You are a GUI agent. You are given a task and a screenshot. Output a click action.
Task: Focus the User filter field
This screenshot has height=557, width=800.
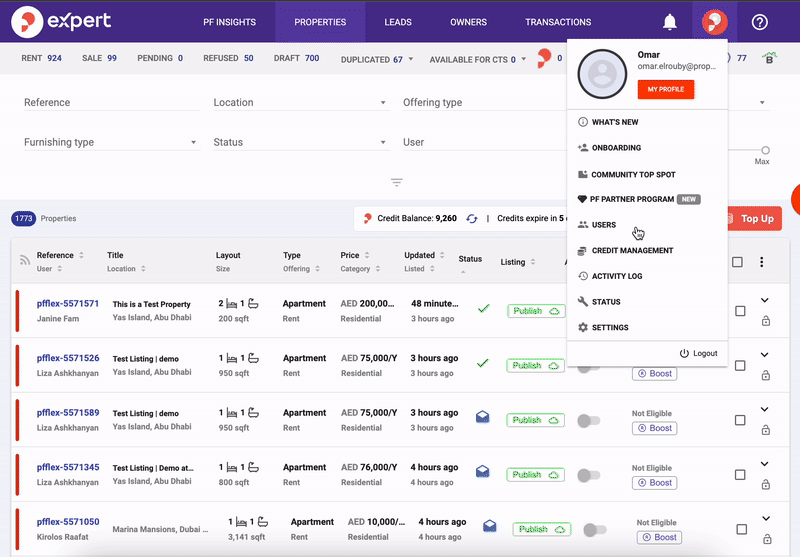(484, 142)
